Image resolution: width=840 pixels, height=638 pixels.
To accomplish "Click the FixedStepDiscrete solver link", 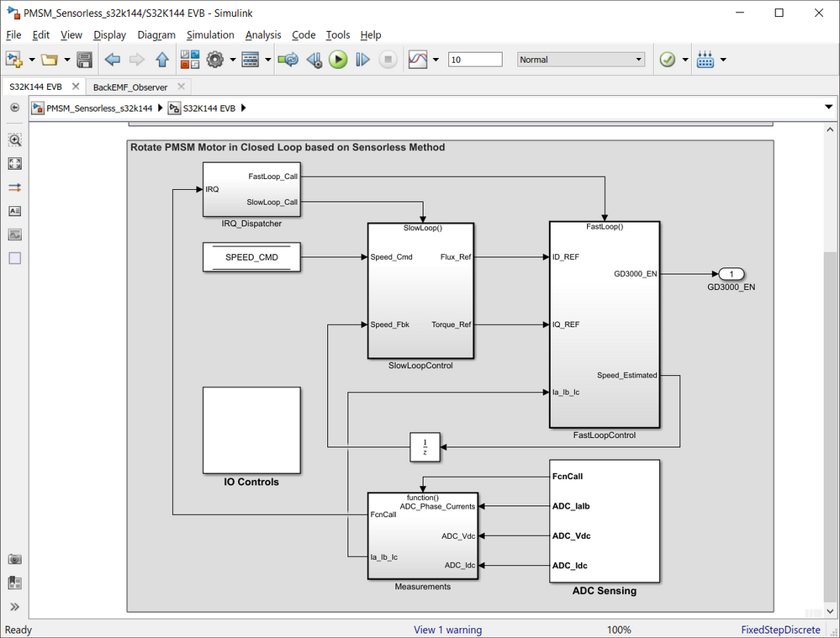I will (x=780, y=630).
